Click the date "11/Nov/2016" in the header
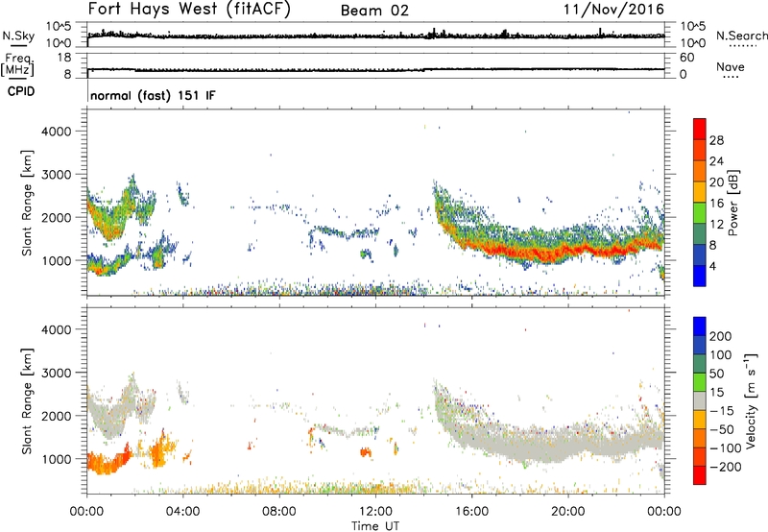The image size is (768, 532). [613, 10]
